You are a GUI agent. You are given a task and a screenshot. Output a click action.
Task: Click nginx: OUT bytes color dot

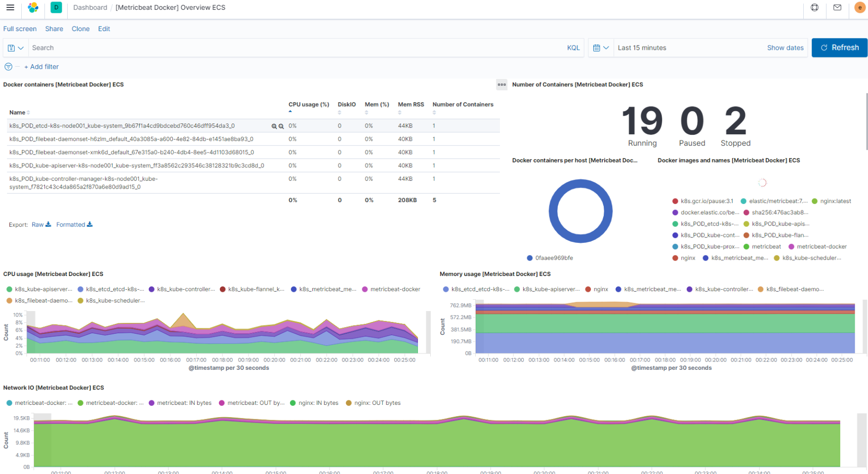(x=348, y=403)
